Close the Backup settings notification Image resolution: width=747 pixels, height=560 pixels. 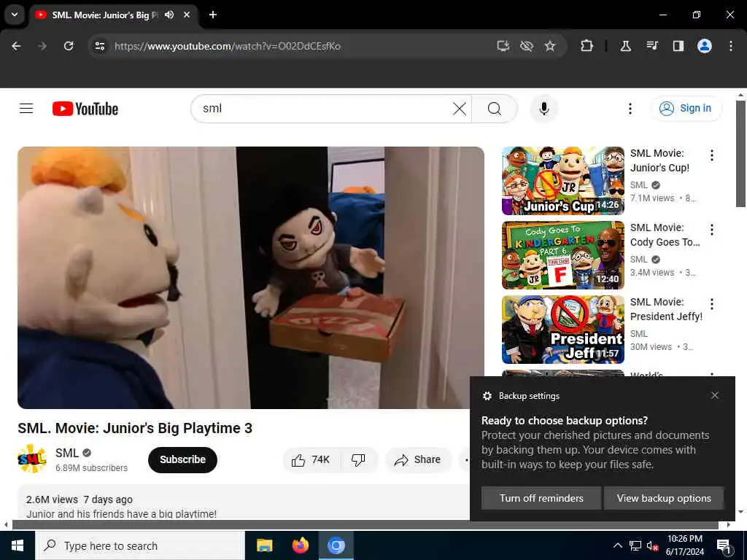click(x=715, y=395)
